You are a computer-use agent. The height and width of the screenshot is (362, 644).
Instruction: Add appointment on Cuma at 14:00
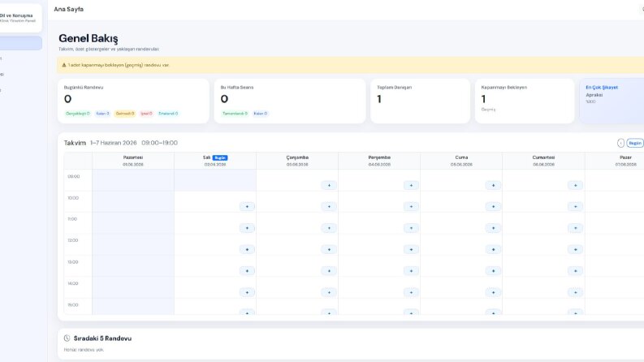pos(493,293)
